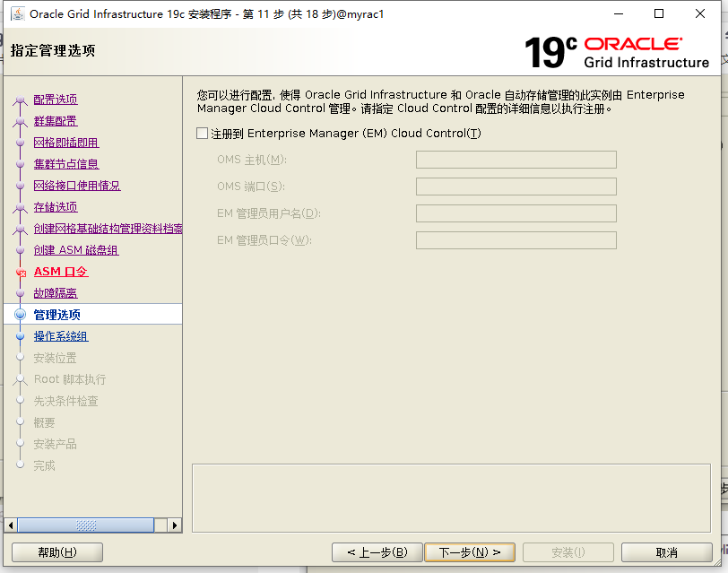This screenshot has height=573, width=728.
Task: Enable the Enterprise Manager Cloud Control registration checkbox
Action: click(x=202, y=134)
